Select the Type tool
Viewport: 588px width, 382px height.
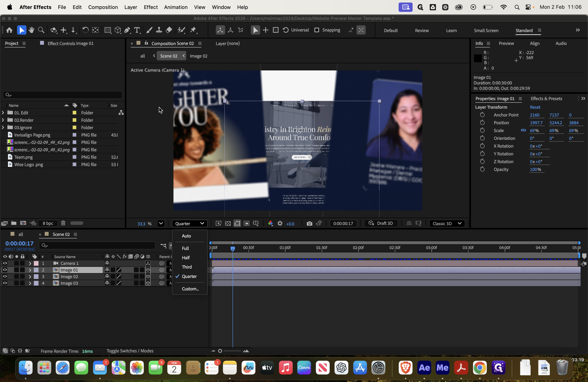point(137,30)
